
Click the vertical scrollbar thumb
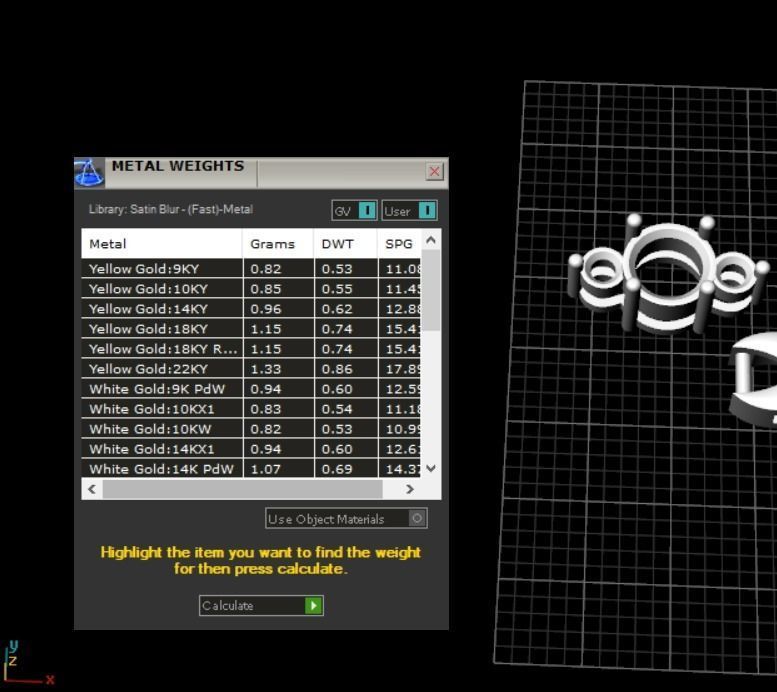[431, 290]
